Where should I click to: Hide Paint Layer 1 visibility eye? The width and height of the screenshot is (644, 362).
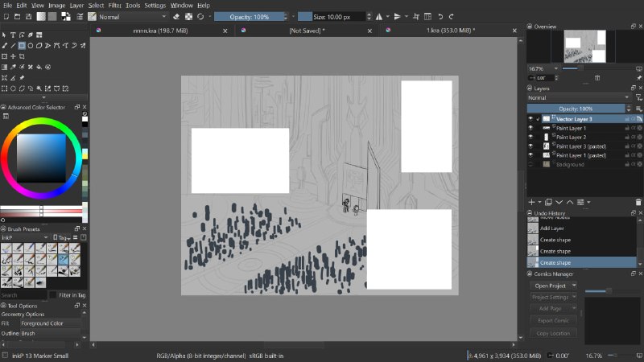pos(530,128)
